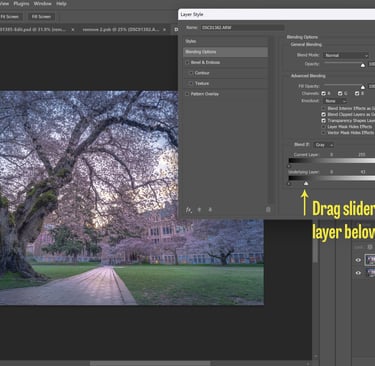
Task: Click the layer Name field in Layer Style
Action: pos(242,28)
